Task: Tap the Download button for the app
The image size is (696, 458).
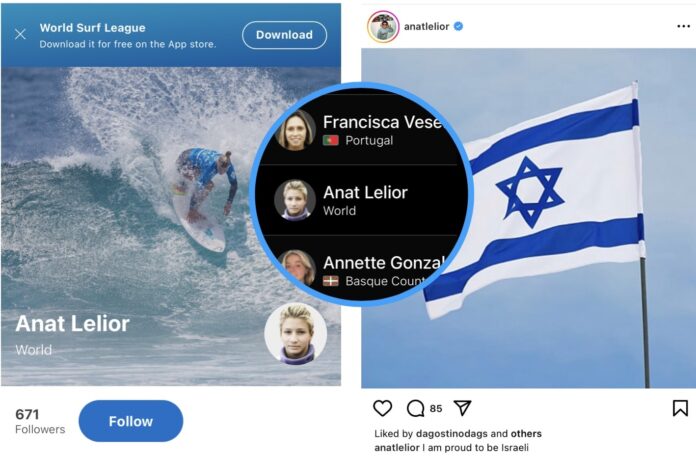Action: click(285, 35)
